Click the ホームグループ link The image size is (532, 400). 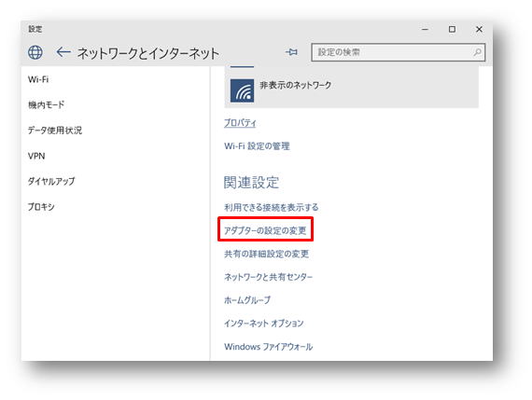247,300
